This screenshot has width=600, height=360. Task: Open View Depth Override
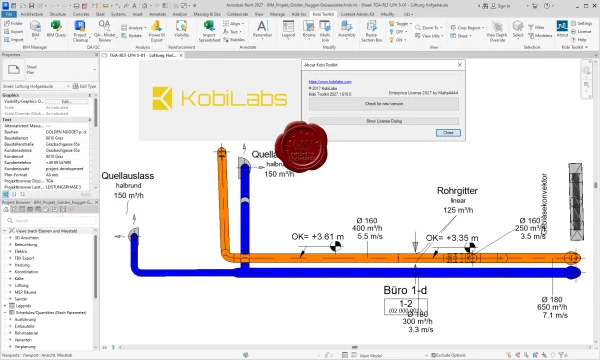click(497, 31)
